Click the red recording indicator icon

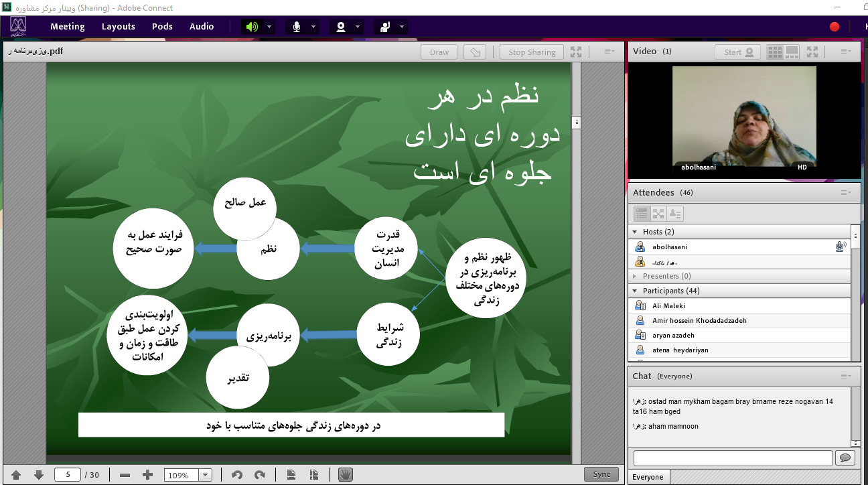(835, 27)
